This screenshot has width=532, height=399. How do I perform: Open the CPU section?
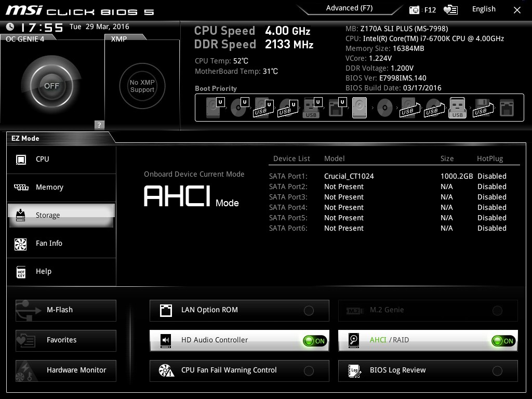(61, 159)
